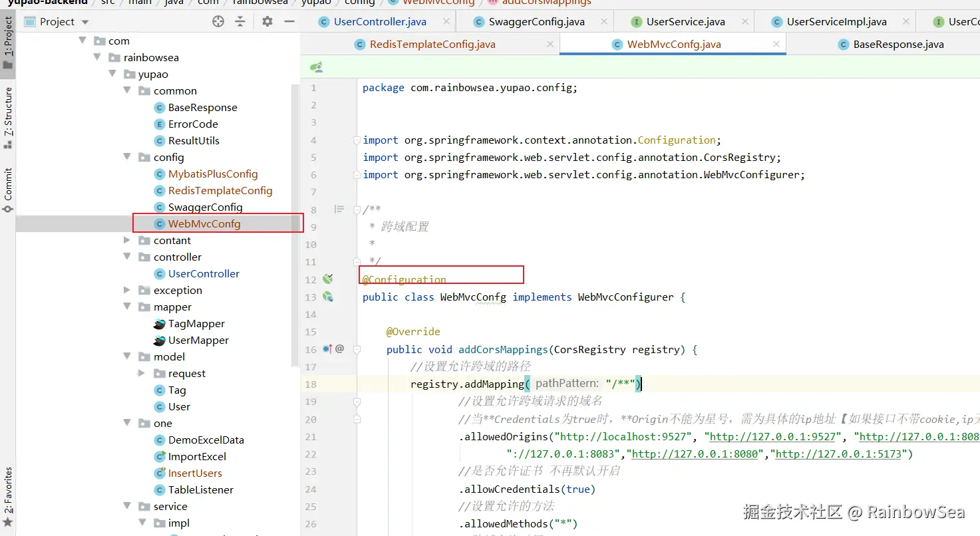
Task: Click the WebMvcConfigurer interface name on line 13
Action: pyautogui.click(x=625, y=297)
